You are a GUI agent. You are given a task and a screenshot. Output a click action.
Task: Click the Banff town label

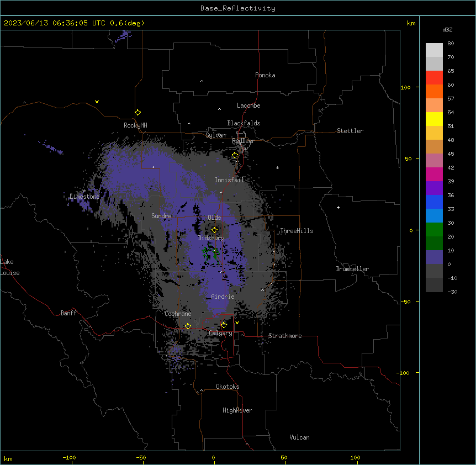[x=68, y=313]
